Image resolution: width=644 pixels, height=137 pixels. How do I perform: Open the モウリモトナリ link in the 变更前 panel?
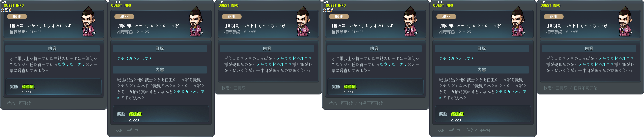tap(72, 65)
